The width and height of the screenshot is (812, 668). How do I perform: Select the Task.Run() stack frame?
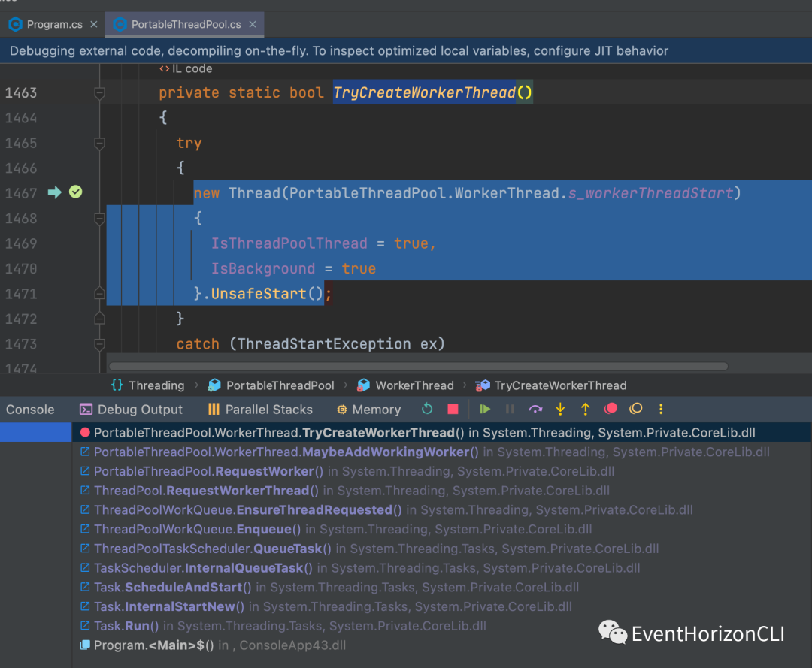click(x=126, y=626)
